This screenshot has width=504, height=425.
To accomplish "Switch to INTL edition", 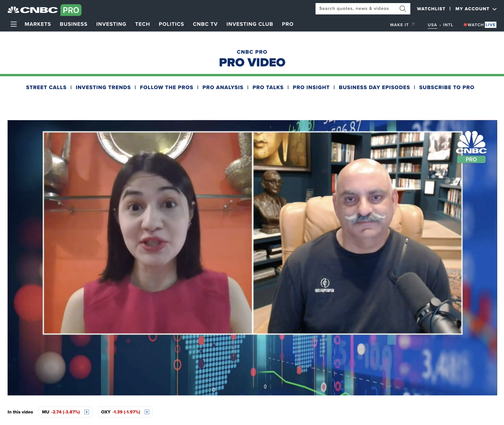I will (448, 25).
